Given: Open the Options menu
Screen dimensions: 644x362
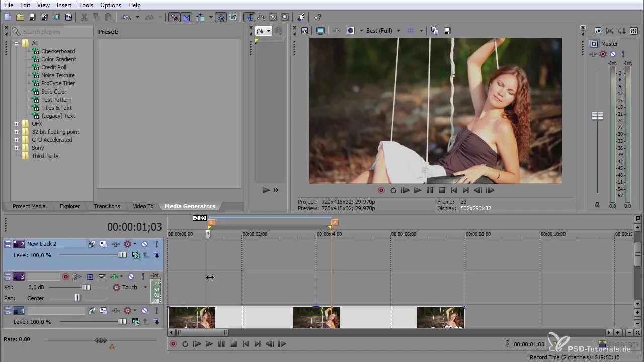Looking at the screenshot, I should pyautogui.click(x=111, y=5).
